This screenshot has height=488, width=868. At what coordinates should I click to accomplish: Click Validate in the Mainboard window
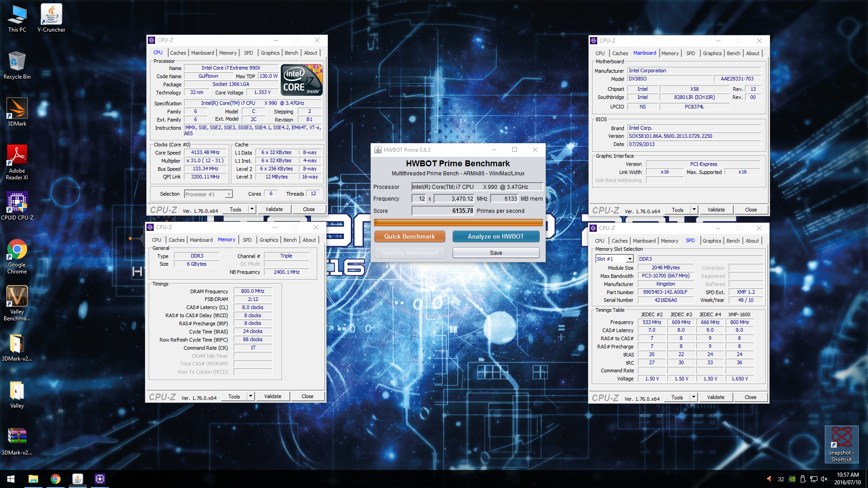point(716,210)
